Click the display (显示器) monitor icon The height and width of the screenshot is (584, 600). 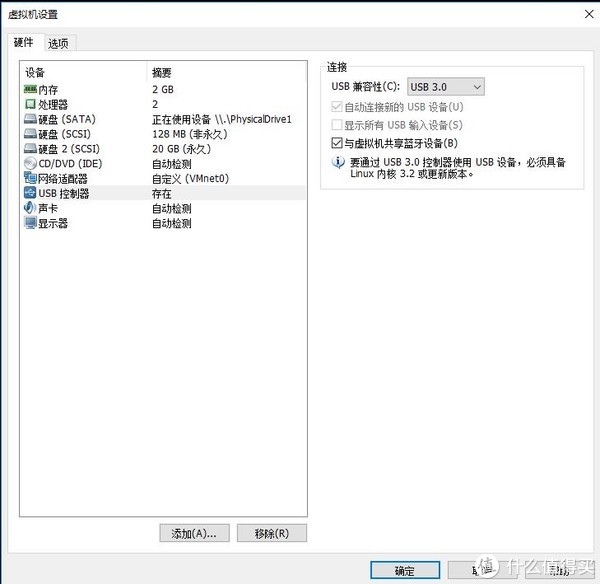pyautogui.click(x=30, y=223)
